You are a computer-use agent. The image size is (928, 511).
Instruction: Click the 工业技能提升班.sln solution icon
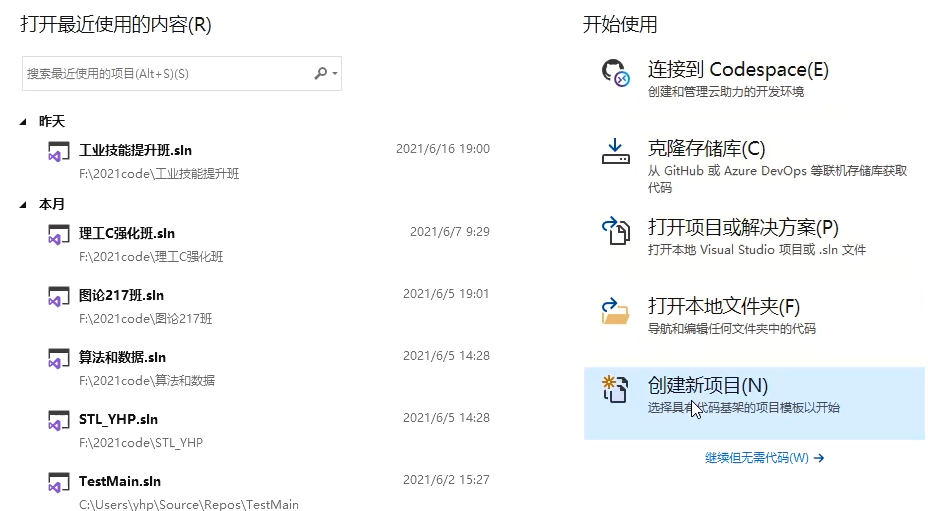tap(58, 152)
